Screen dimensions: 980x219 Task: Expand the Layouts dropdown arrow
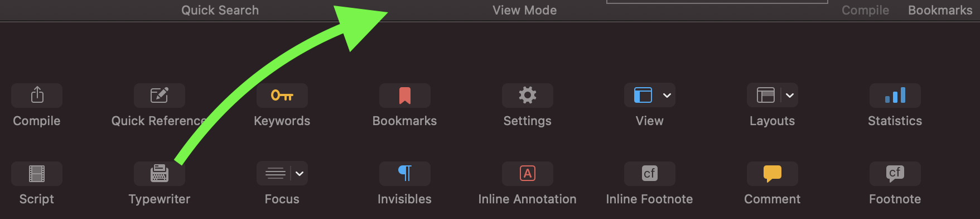point(790,96)
